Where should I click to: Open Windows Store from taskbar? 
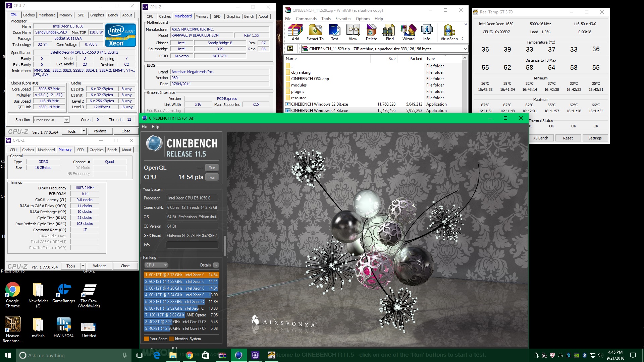click(x=206, y=355)
